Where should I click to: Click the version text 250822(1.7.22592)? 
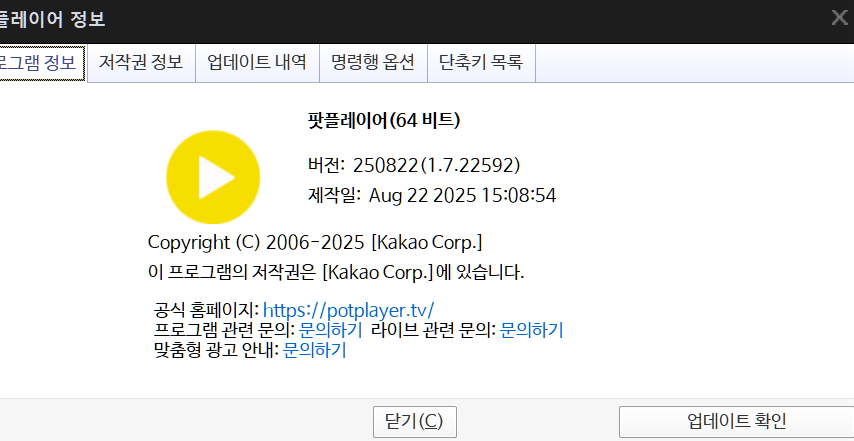coord(437,165)
